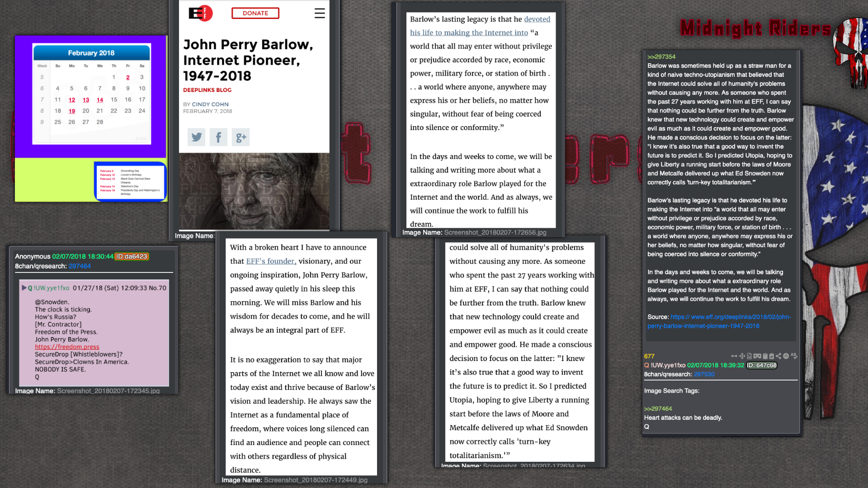Select February 2 on the calendar
The height and width of the screenshot is (488, 868).
click(128, 77)
